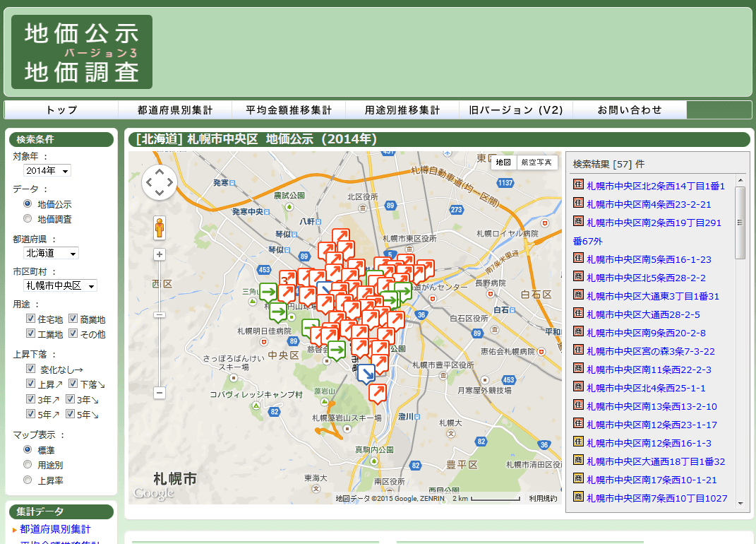Pan the map left with the arrow control

click(x=149, y=182)
